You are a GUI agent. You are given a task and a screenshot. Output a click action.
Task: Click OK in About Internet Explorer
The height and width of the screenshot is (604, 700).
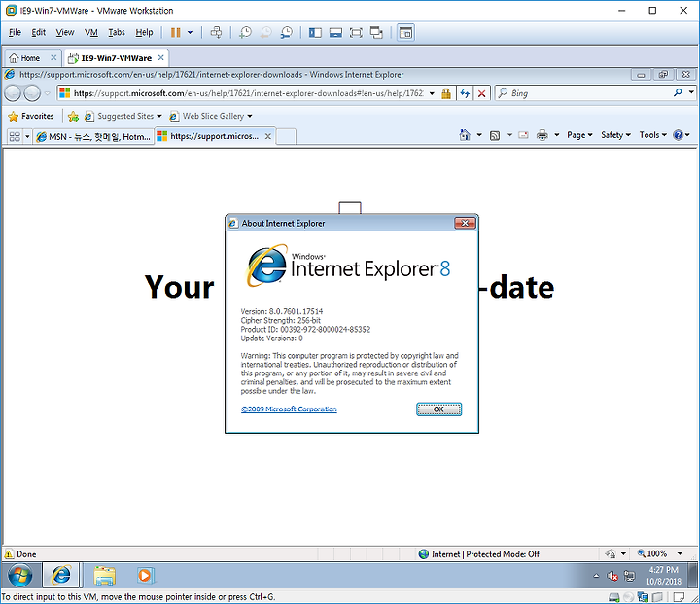(438, 409)
